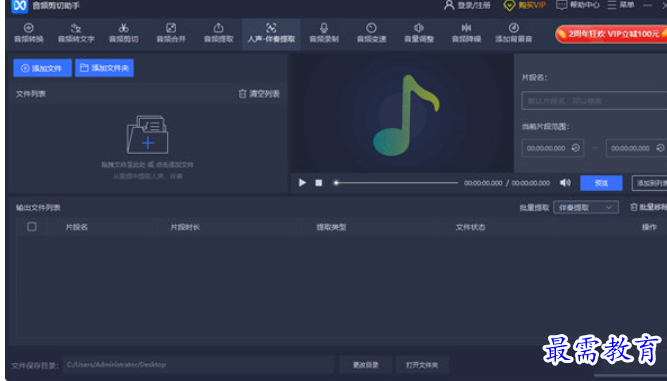Click the segment start time field

pos(553,148)
